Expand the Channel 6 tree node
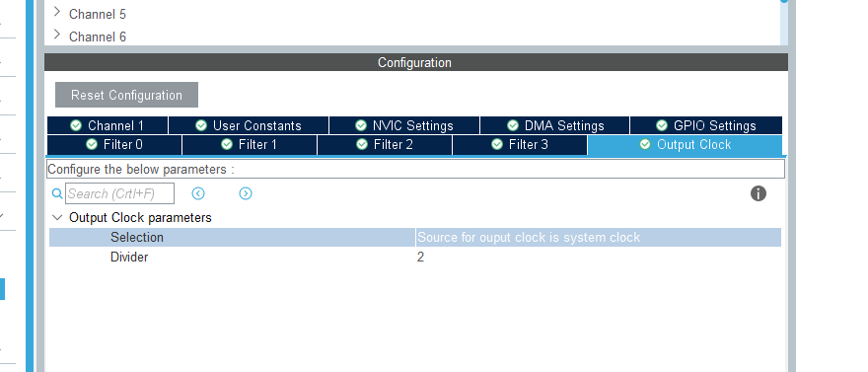Viewport: 868px width, 372px height. (56, 35)
